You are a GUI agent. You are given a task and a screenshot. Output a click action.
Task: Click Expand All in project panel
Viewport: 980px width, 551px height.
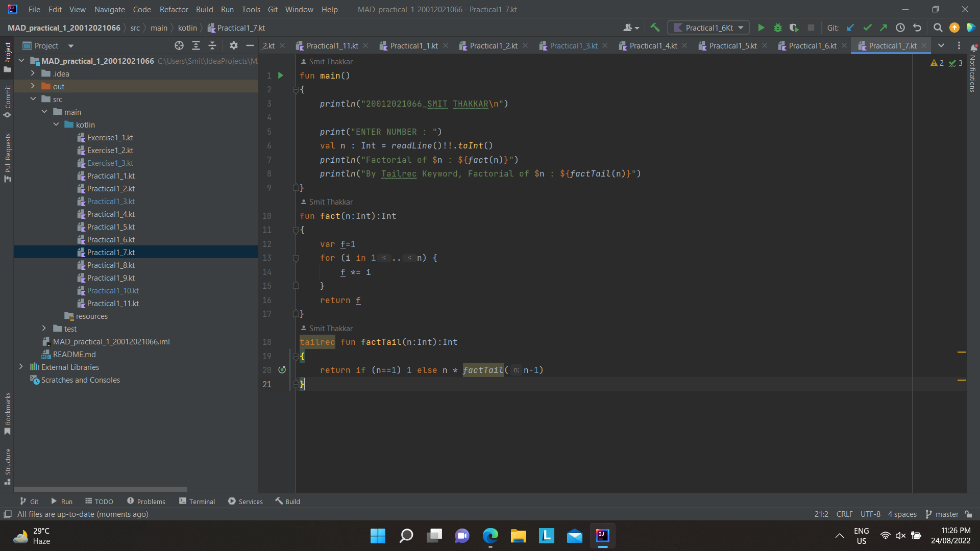coord(196,46)
